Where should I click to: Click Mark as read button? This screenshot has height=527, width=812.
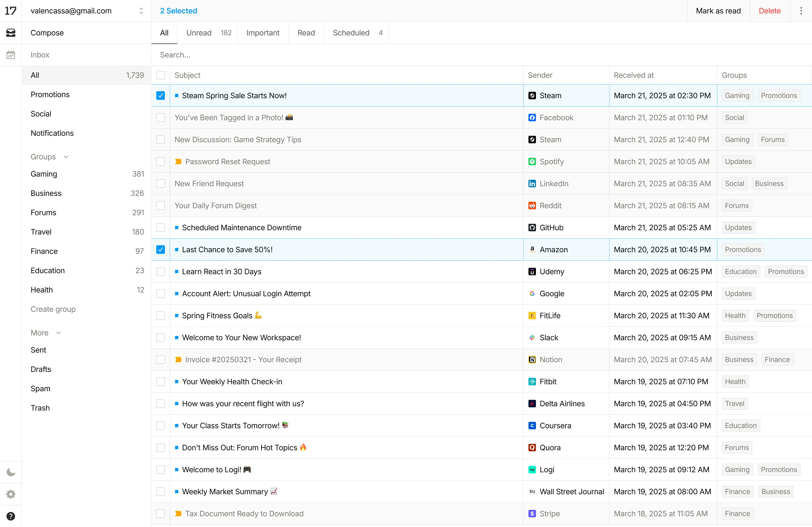718,11
